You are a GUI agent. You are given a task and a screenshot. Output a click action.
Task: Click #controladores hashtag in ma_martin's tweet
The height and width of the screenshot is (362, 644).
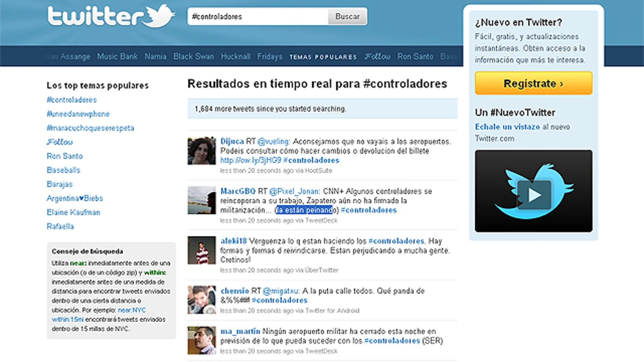392,341
